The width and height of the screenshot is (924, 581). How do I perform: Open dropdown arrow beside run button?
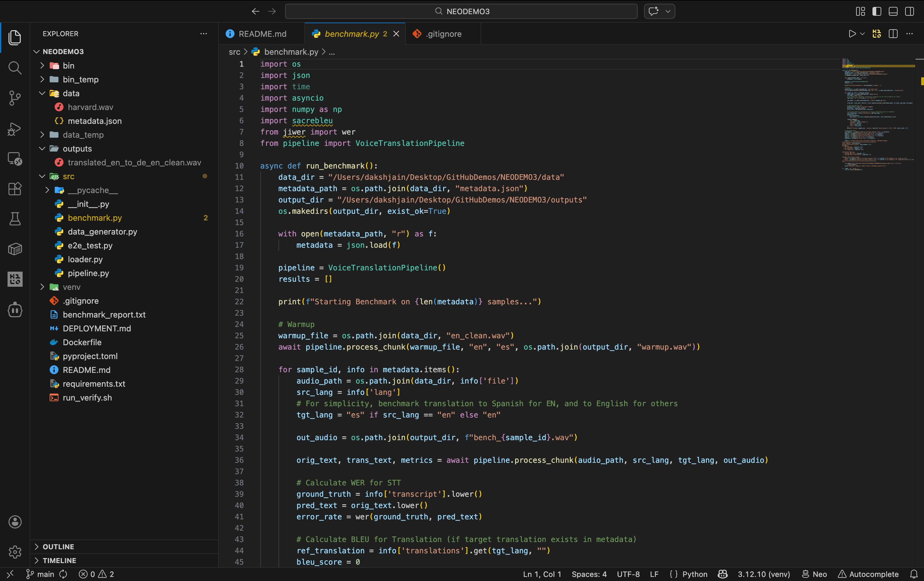pyautogui.click(x=862, y=34)
